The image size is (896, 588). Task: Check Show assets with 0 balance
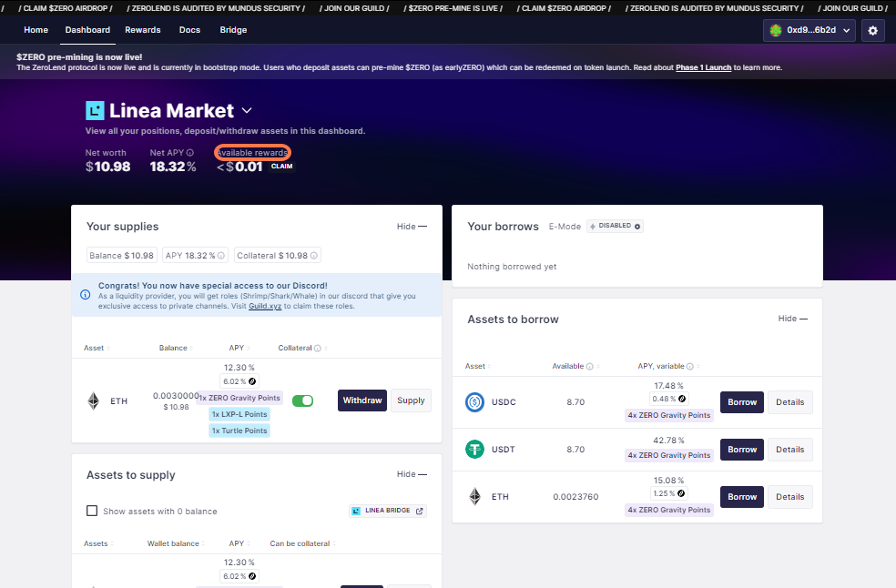tap(92, 511)
